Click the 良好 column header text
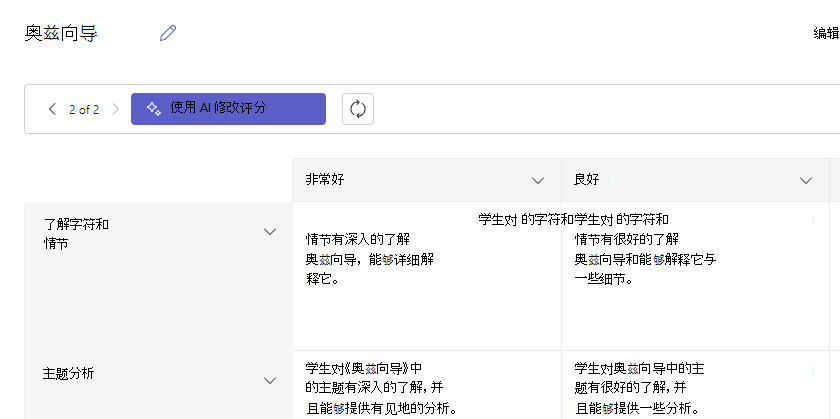 click(x=587, y=179)
